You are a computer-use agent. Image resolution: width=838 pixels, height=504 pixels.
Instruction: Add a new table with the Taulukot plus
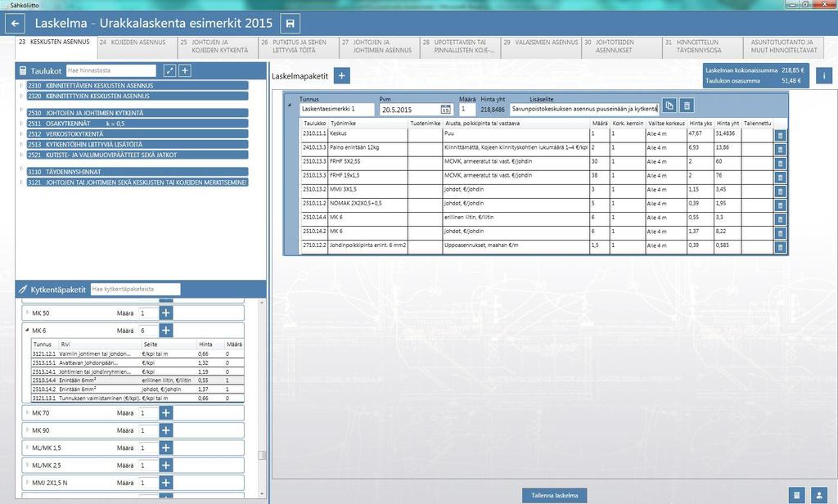185,70
